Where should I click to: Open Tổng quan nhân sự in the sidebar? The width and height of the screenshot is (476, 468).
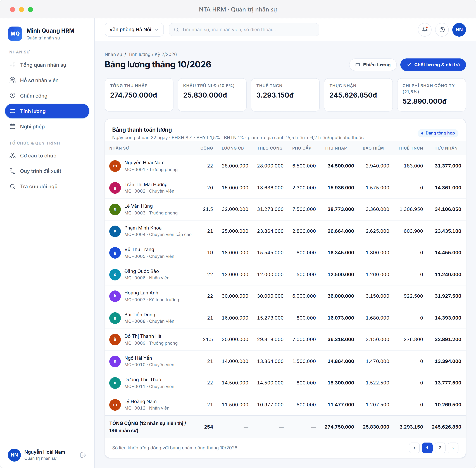[47, 65]
